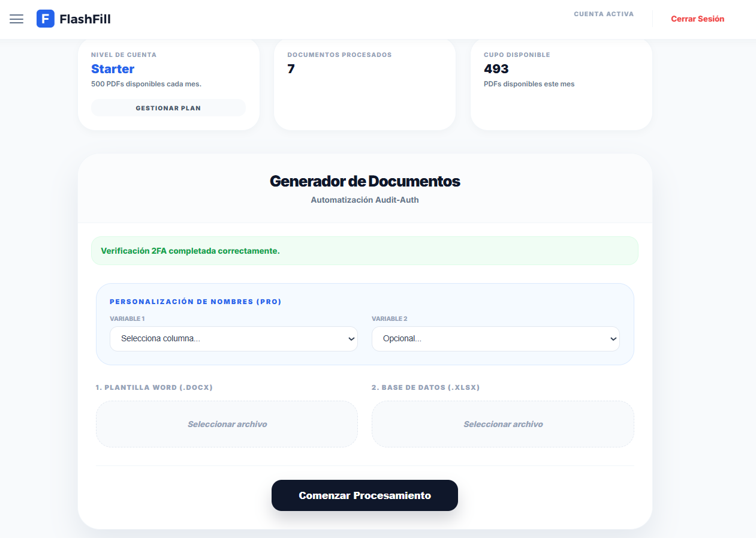The height and width of the screenshot is (538, 756).
Task: Click the 2FA verification success message
Action: click(x=365, y=251)
